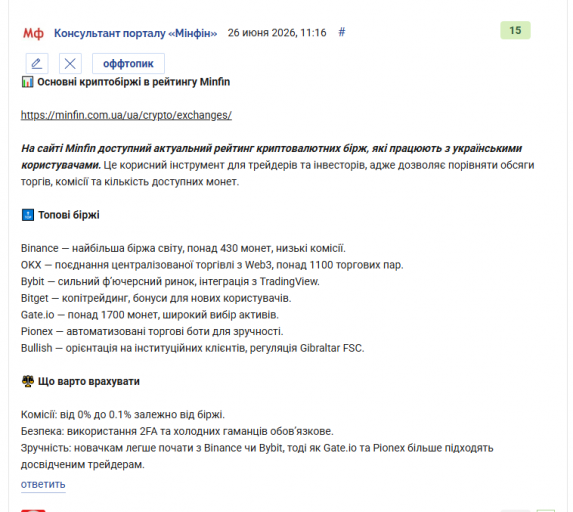Click the Binance description line

point(183,249)
